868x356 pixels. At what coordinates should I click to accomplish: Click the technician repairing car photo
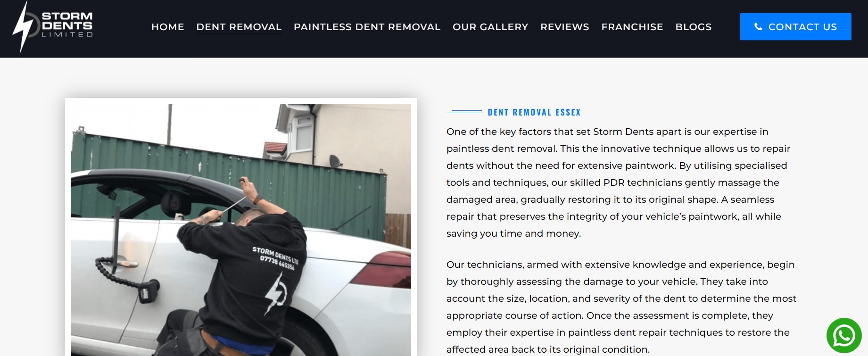(x=241, y=230)
